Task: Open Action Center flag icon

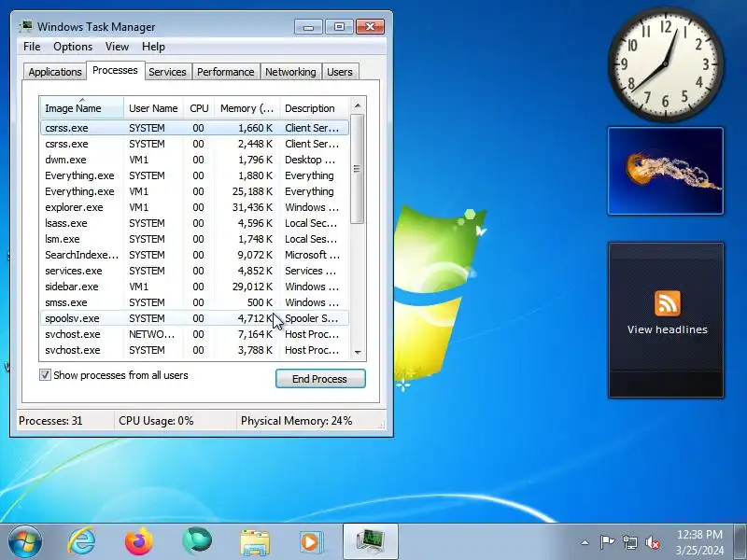Action: coord(607,542)
